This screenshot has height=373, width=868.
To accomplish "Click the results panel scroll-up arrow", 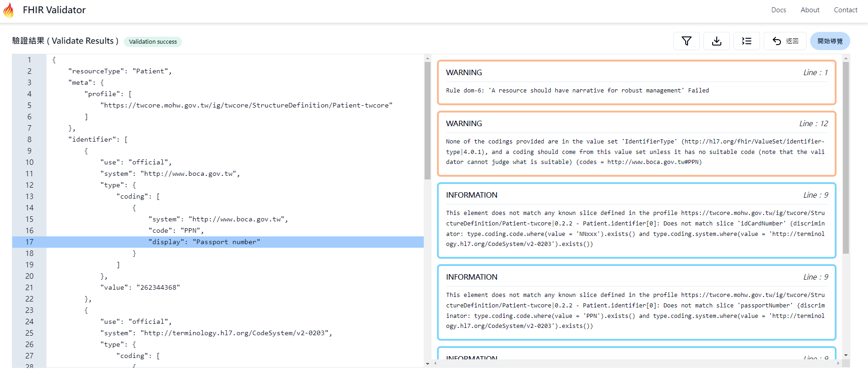I will (x=846, y=58).
